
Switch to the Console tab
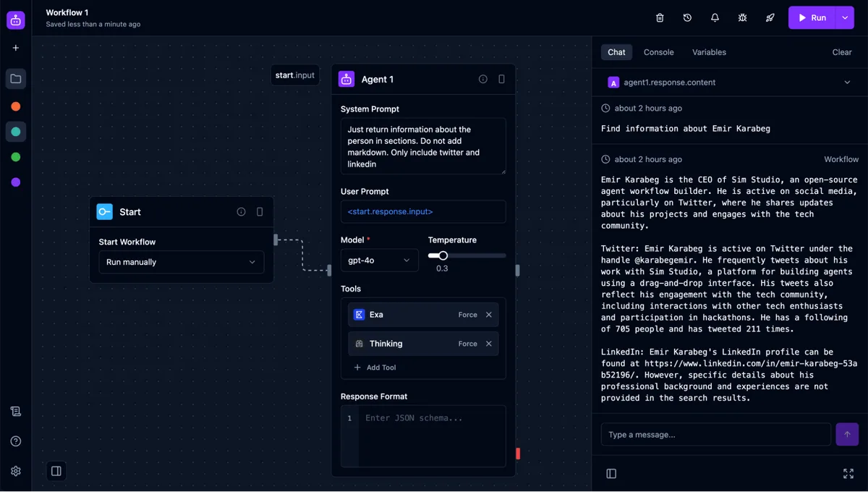point(658,51)
